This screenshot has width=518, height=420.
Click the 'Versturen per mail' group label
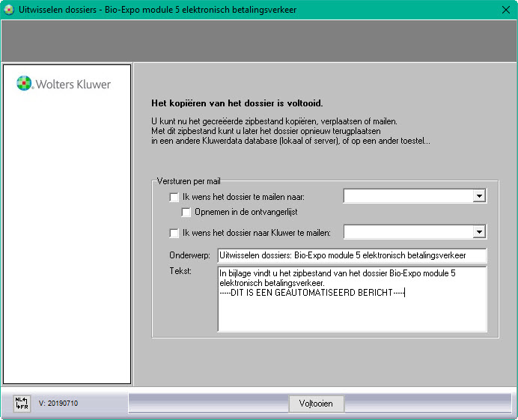188,181
